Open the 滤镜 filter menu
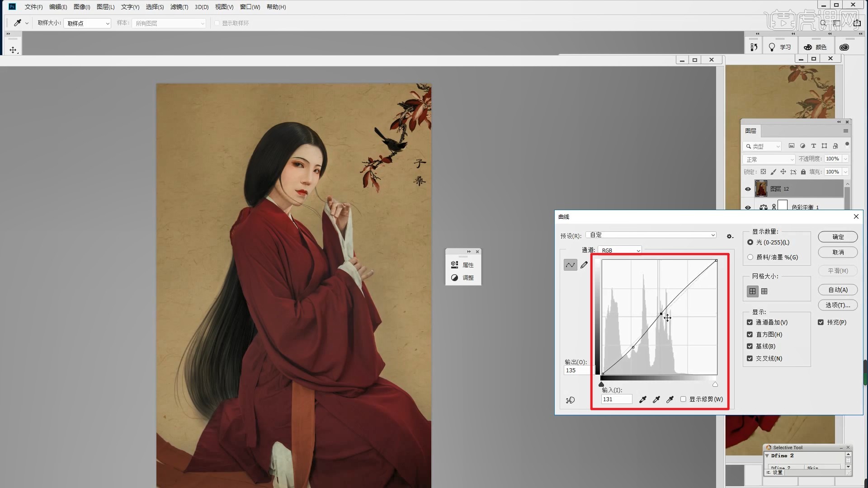The image size is (868, 488). click(179, 7)
